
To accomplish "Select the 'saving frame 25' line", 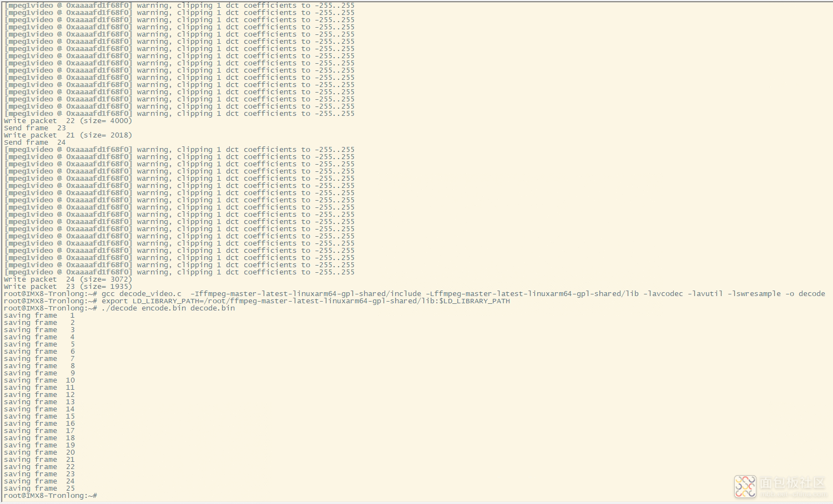I will (x=39, y=488).
